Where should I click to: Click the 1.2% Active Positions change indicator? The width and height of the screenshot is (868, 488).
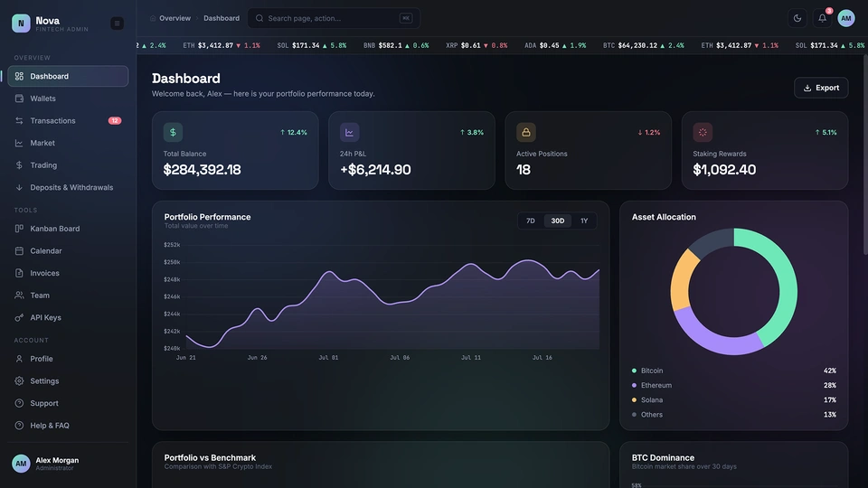pyautogui.click(x=649, y=132)
